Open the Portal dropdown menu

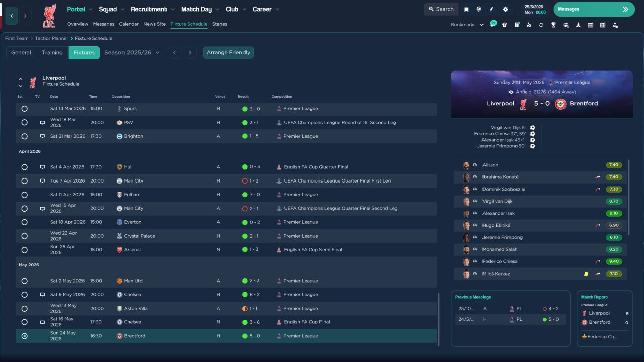(80, 9)
